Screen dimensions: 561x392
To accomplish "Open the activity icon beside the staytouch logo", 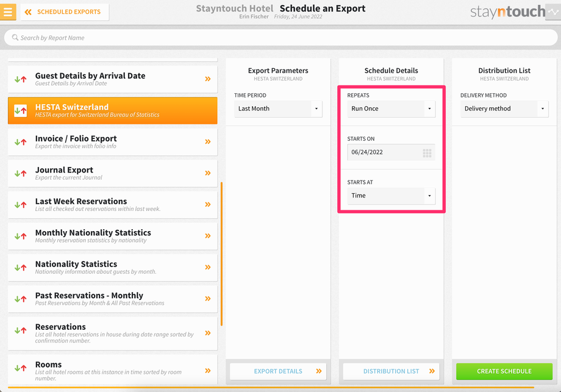I will tap(553, 12).
